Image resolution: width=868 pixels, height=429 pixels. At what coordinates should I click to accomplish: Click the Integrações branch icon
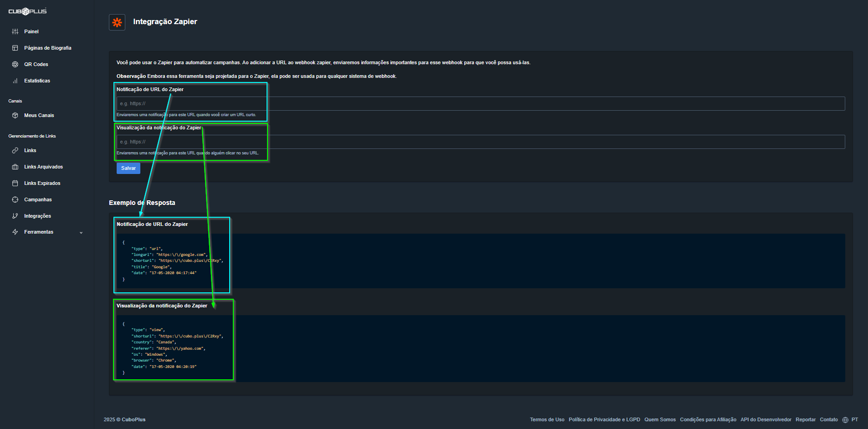[15, 216]
